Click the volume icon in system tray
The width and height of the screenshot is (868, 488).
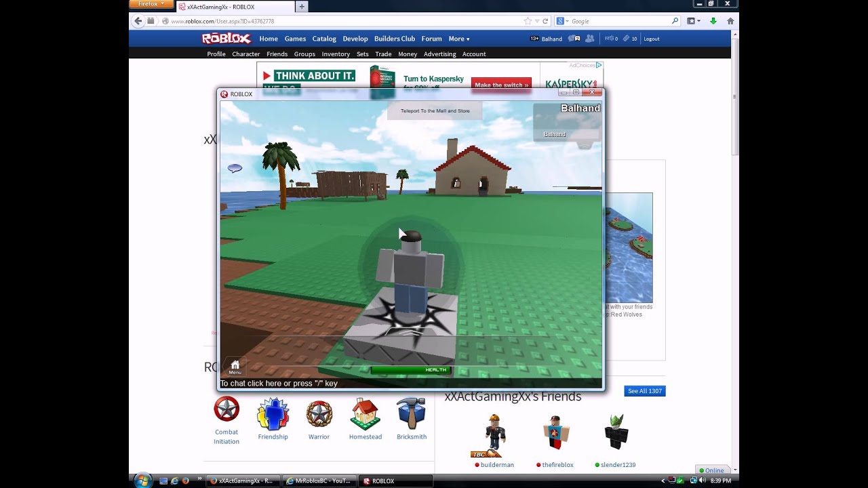coord(703,481)
